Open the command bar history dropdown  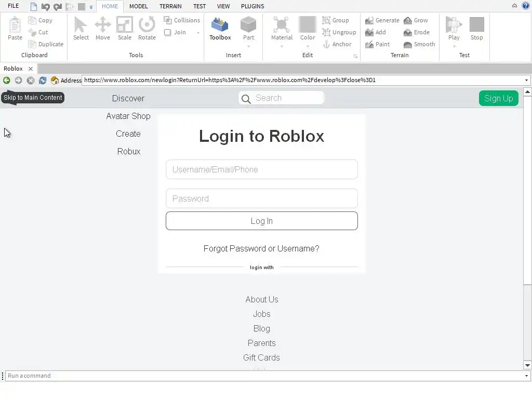click(x=526, y=376)
